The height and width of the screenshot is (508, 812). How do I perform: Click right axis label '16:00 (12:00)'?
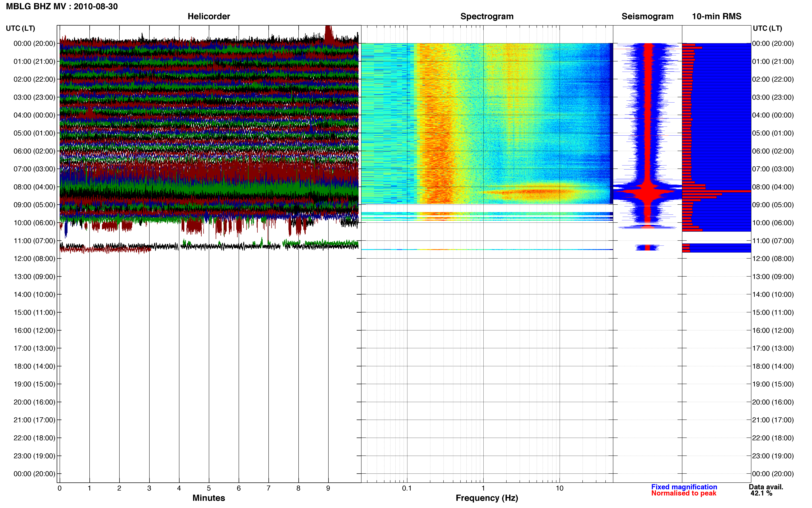tap(773, 330)
